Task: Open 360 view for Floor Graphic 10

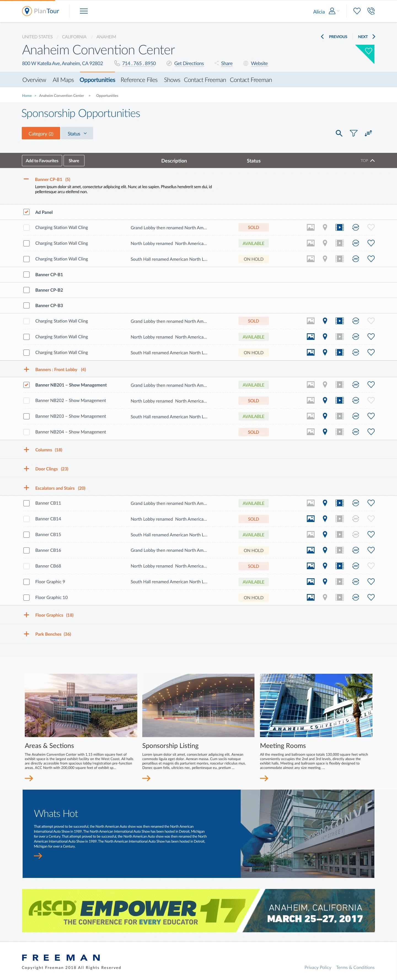Action: (x=356, y=597)
